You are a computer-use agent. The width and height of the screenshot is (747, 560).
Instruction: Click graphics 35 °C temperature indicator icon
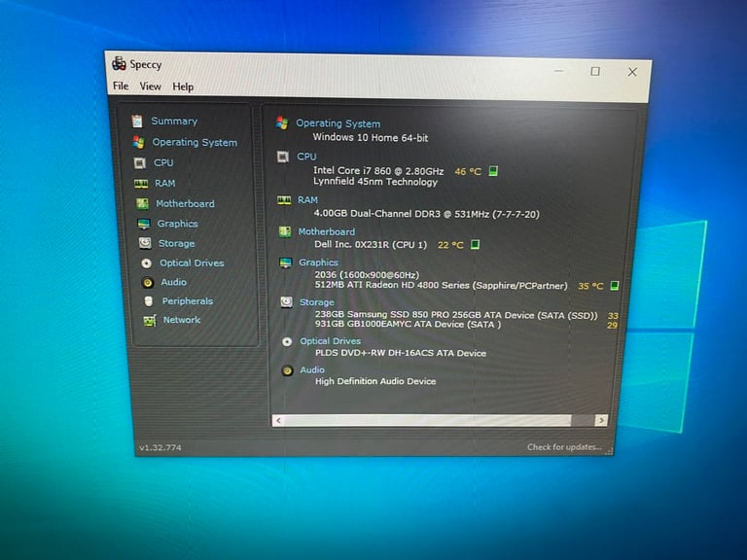point(615,285)
